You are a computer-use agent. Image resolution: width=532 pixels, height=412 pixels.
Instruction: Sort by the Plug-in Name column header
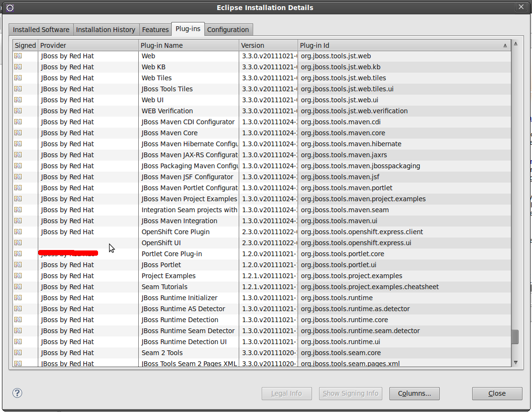point(188,45)
